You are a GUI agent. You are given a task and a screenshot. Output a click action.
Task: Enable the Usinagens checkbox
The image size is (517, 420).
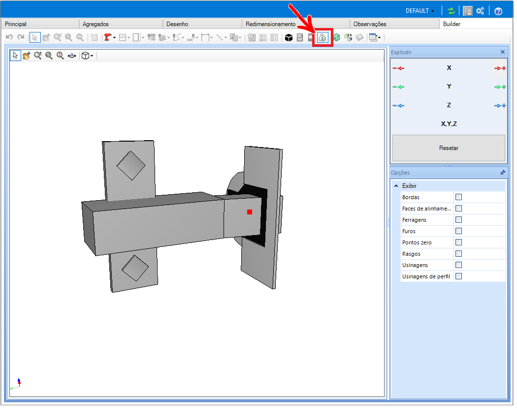(458, 265)
